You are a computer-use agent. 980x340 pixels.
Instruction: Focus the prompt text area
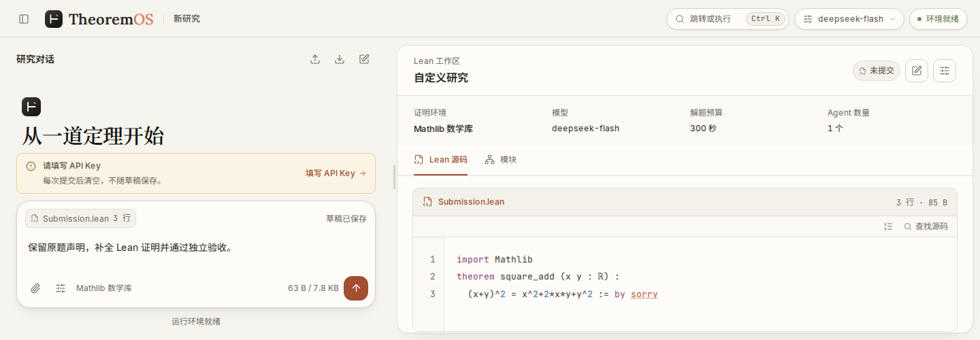(196, 248)
